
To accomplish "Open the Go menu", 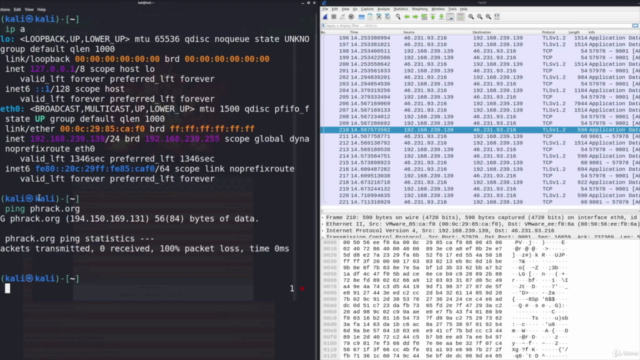I will click(x=355, y=9).
